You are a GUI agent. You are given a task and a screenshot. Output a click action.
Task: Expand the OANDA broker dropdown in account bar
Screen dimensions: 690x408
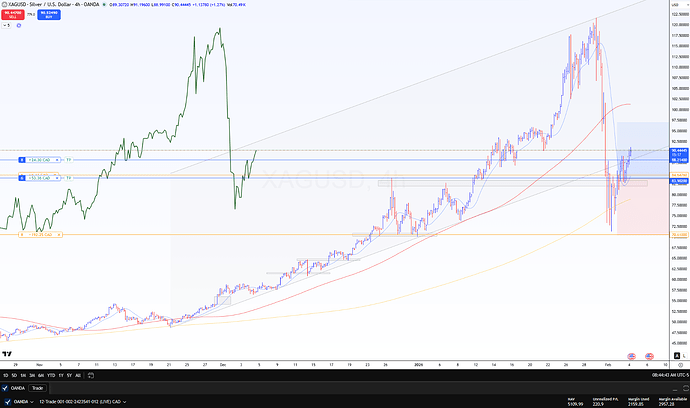pyautogui.click(x=24, y=402)
